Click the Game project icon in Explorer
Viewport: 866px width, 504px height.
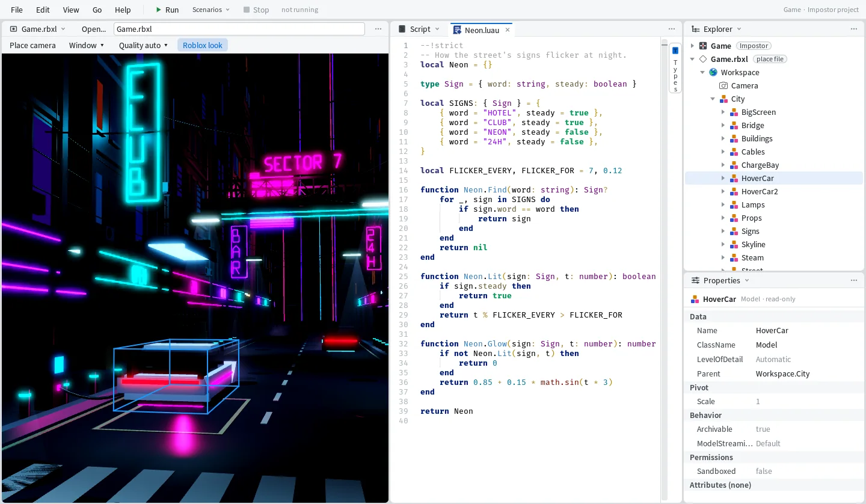pyautogui.click(x=702, y=46)
